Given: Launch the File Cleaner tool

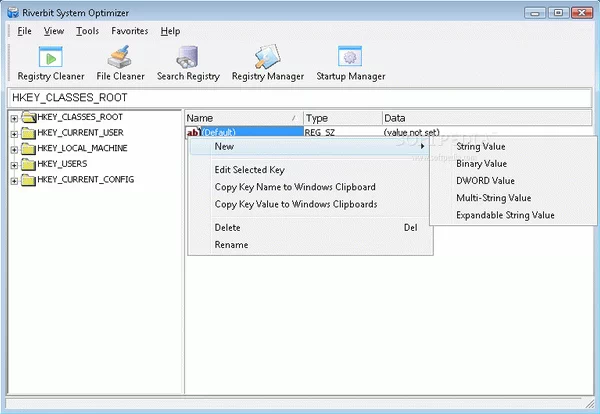Looking at the screenshot, I should point(120,64).
